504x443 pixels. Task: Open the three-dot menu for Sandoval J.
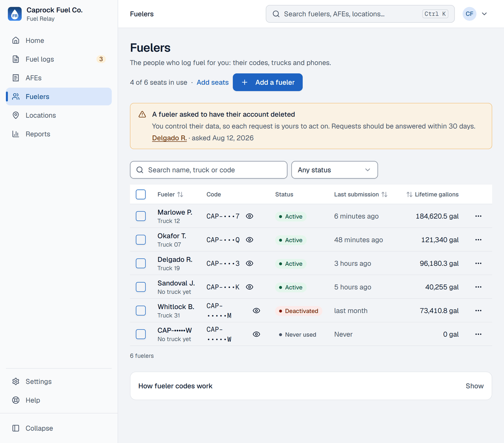pos(478,287)
